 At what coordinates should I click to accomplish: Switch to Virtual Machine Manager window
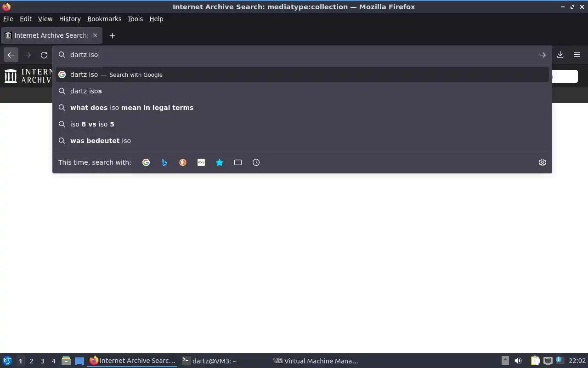316,361
